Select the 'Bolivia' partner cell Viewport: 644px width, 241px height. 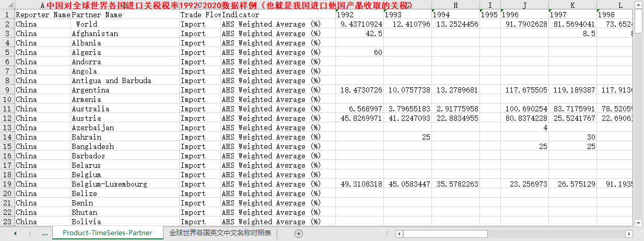[125, 222]
